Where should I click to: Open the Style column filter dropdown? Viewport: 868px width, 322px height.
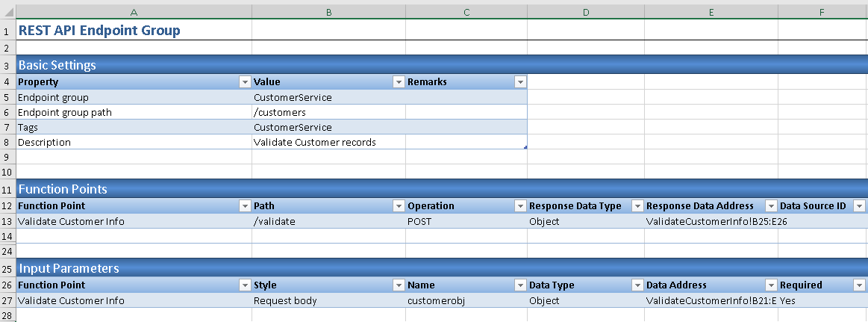tap(399, 285)
